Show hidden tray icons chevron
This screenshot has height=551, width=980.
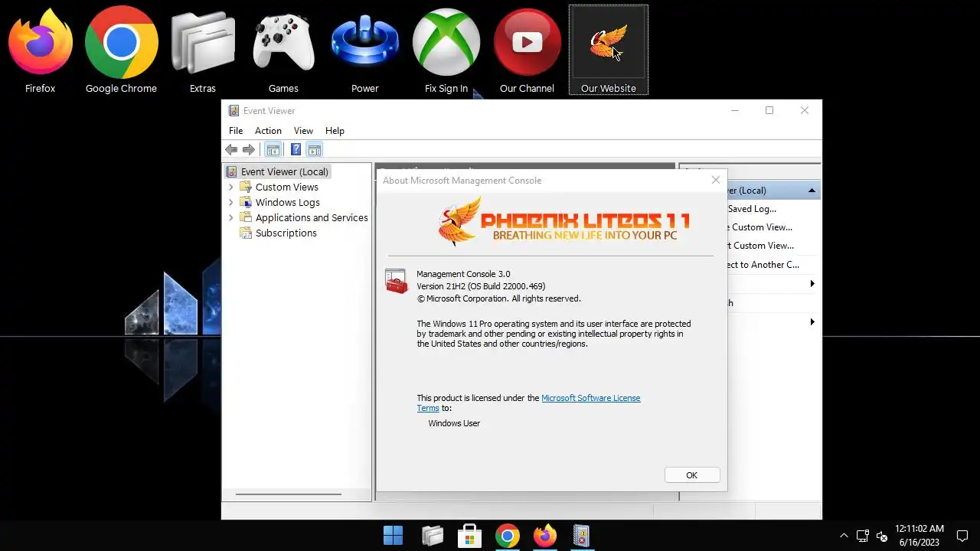click(844, 536)
